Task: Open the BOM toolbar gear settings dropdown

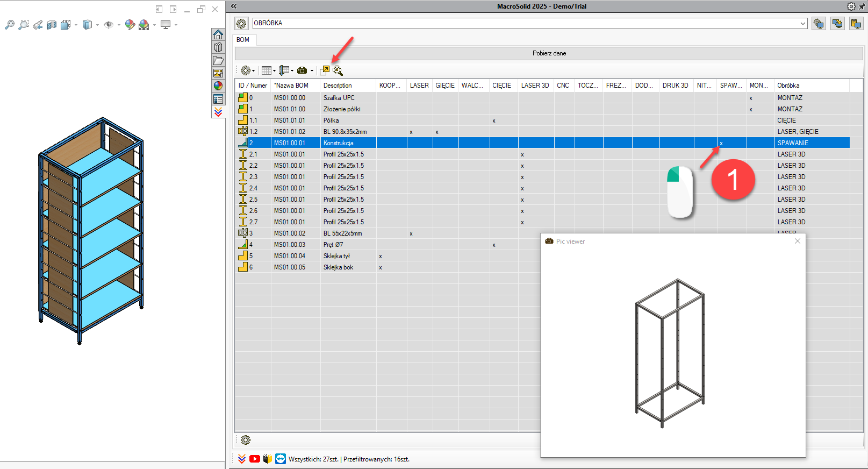Action: click(x=247, y=70)
